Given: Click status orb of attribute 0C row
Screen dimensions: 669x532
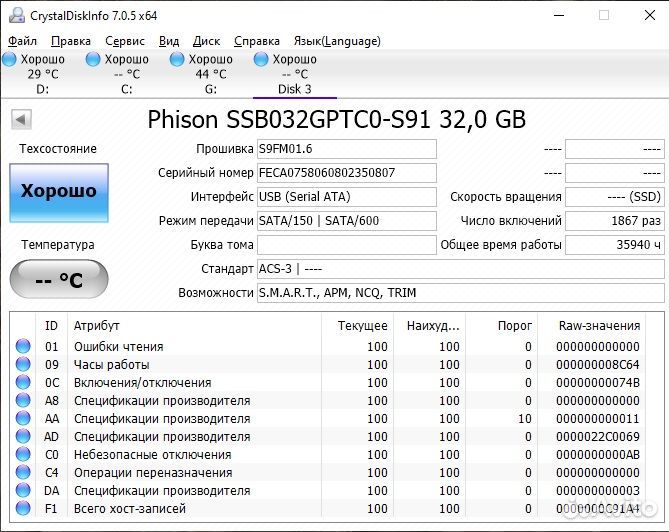Looking at the screenshot, I should point(23,382).
